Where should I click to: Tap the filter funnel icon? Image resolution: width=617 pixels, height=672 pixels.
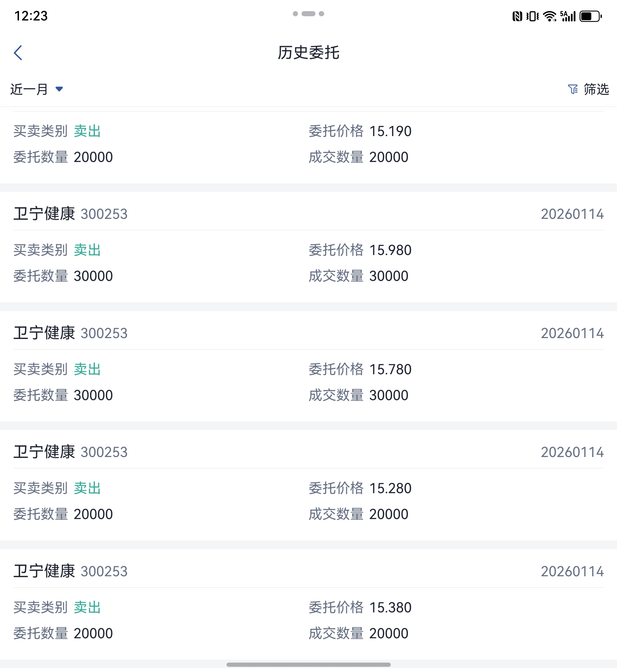point(573,89)
